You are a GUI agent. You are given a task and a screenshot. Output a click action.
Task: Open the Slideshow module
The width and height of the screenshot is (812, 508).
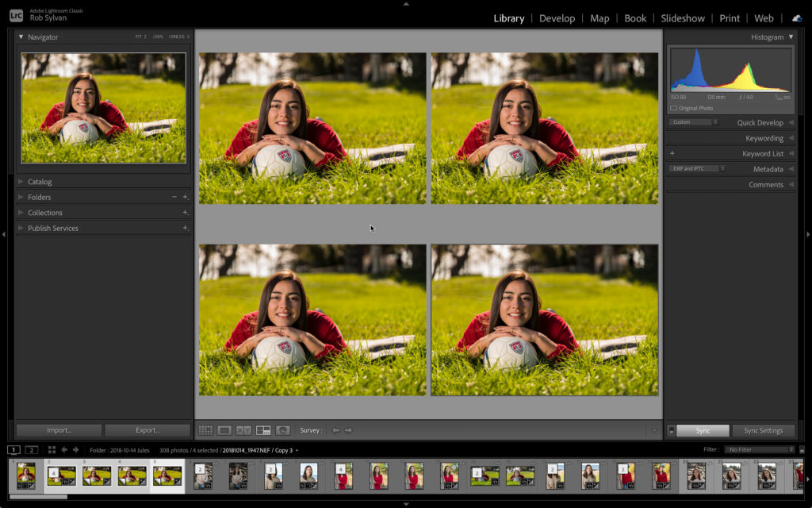[x=683, y=18]
